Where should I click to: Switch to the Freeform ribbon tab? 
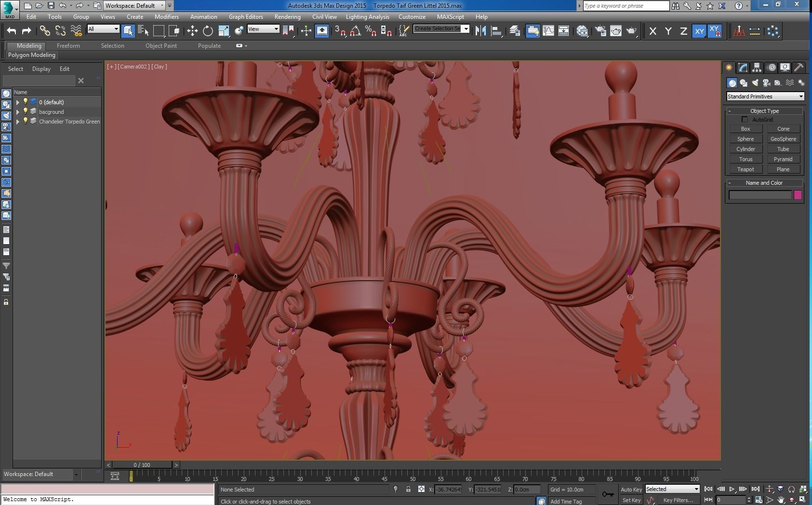pyautogui.click(x=68, y=46)
